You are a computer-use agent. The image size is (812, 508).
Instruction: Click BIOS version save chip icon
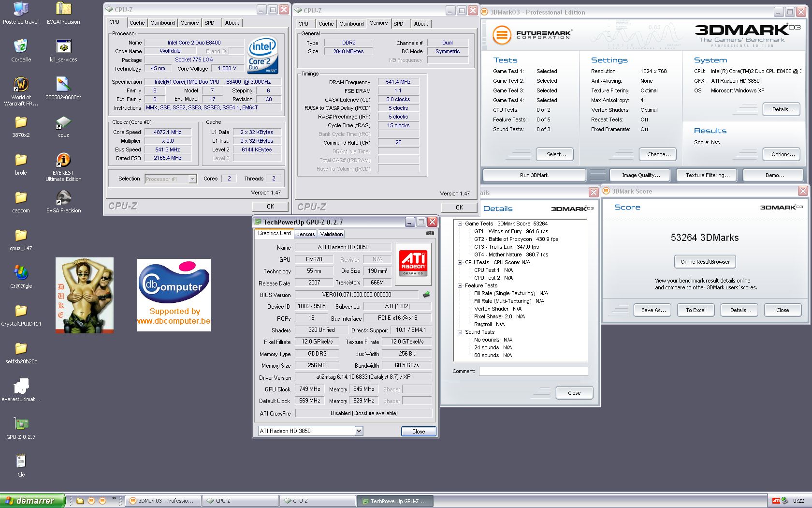426,294
